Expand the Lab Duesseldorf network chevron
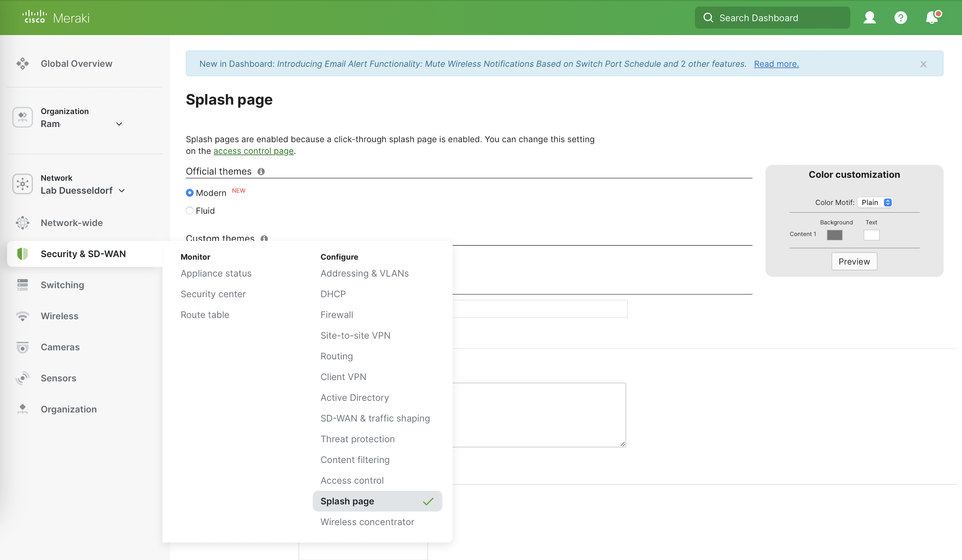 (x=122, y=190)
